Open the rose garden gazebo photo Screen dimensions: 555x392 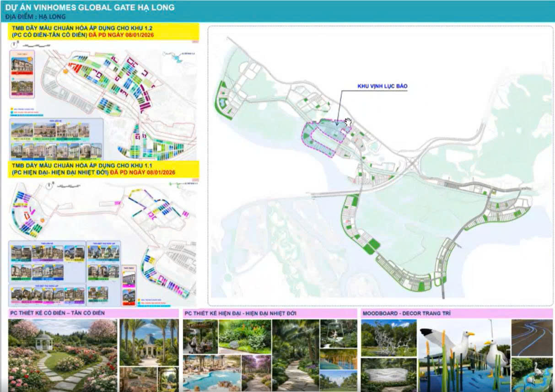(x=63, y=355)
